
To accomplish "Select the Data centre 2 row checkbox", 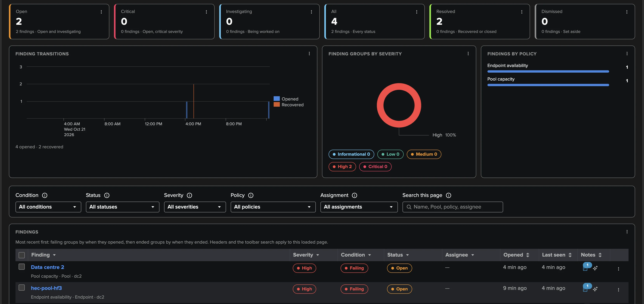I will 22,267.
